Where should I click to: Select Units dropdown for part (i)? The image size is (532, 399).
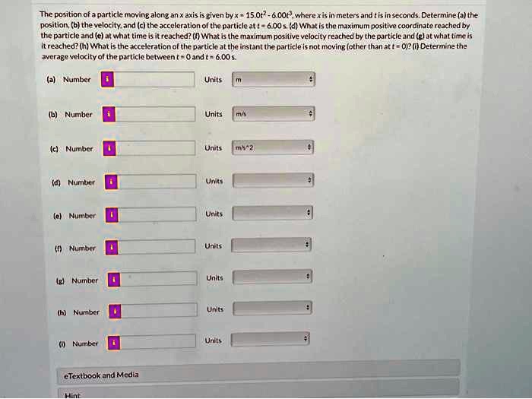pos(270,339)
